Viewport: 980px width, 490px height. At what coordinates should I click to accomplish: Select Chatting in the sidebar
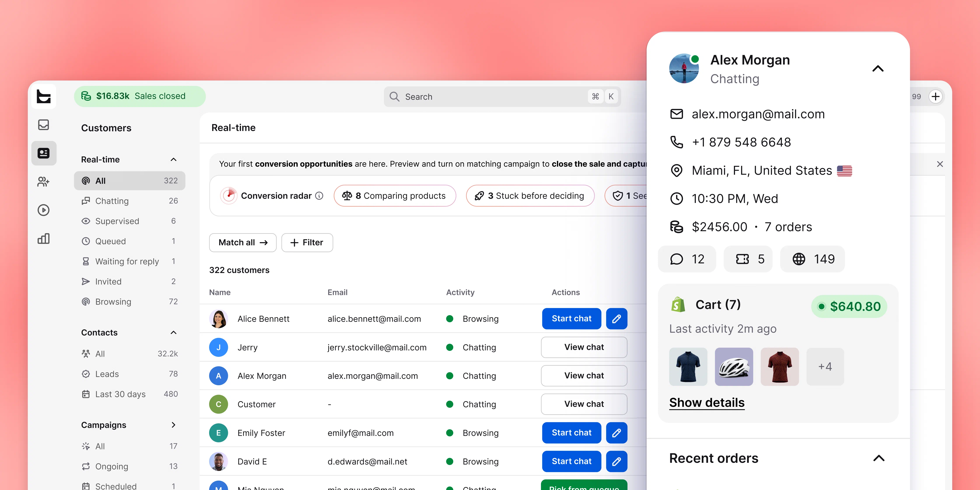(x=129, y=201)
